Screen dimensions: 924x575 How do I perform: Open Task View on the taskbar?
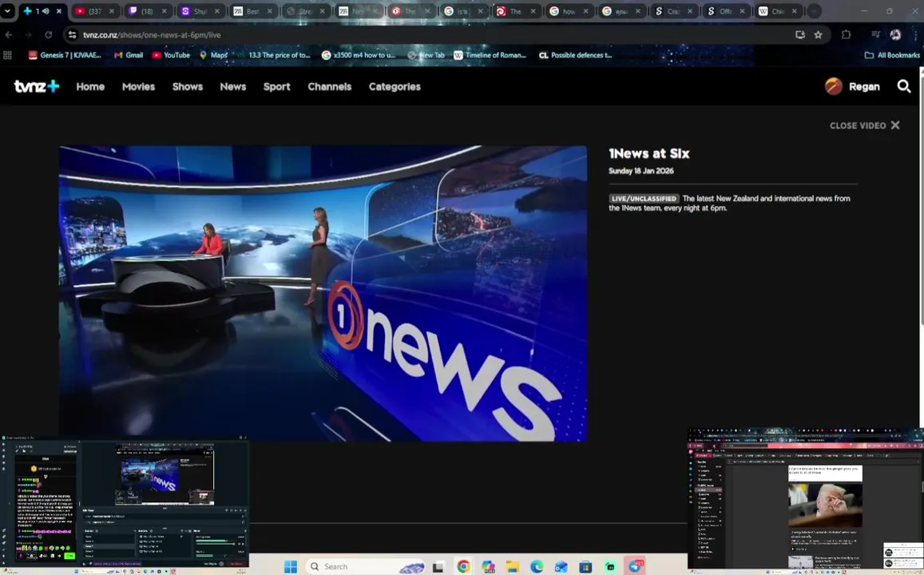click(438, 567)
